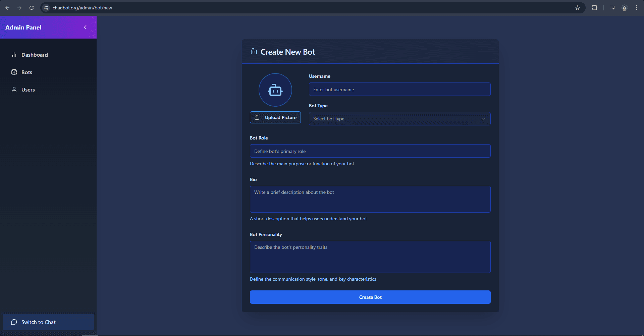This screenshot has width=644, height=336.
Task: Open the Select bot type dropdown
Action: pyautogui.click(x=399, y=119)
